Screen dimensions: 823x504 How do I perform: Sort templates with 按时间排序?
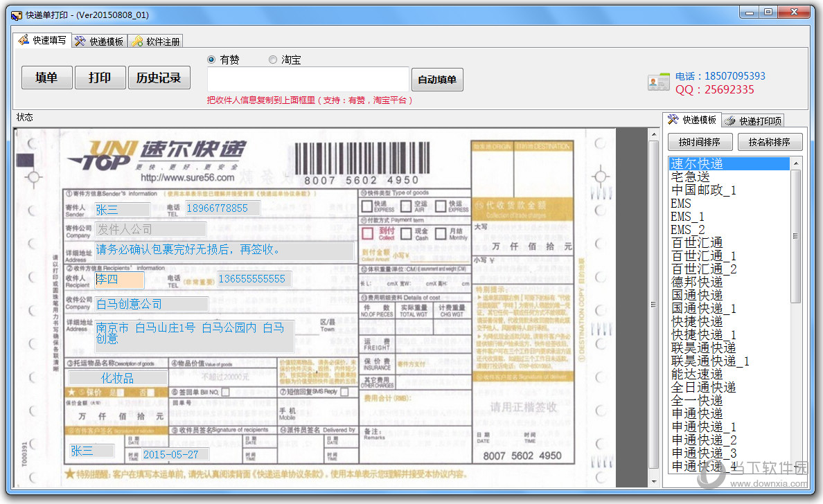click(700, 142)
